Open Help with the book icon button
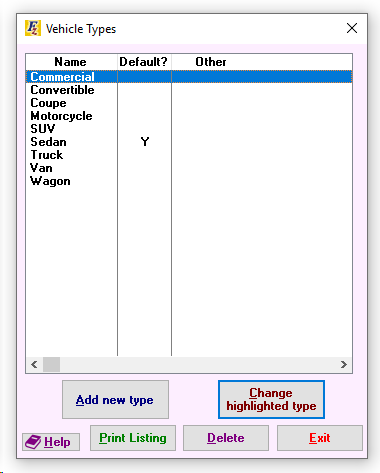380x473 pixels. 51,442
